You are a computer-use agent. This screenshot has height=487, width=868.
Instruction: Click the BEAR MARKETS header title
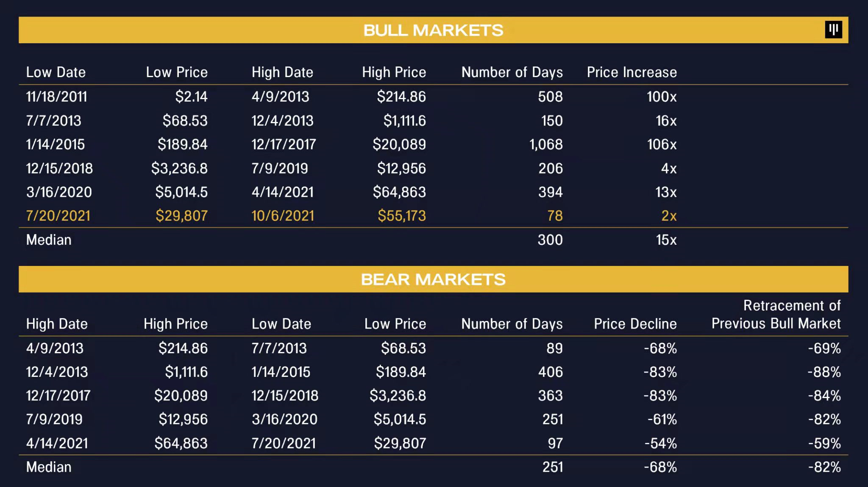click(x=433, y=279)
